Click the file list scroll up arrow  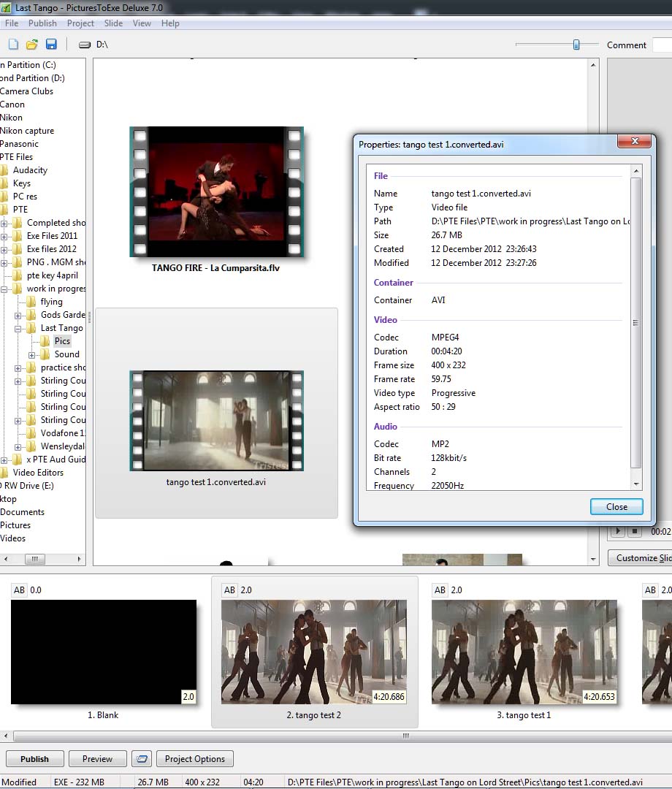click(594, 64)
